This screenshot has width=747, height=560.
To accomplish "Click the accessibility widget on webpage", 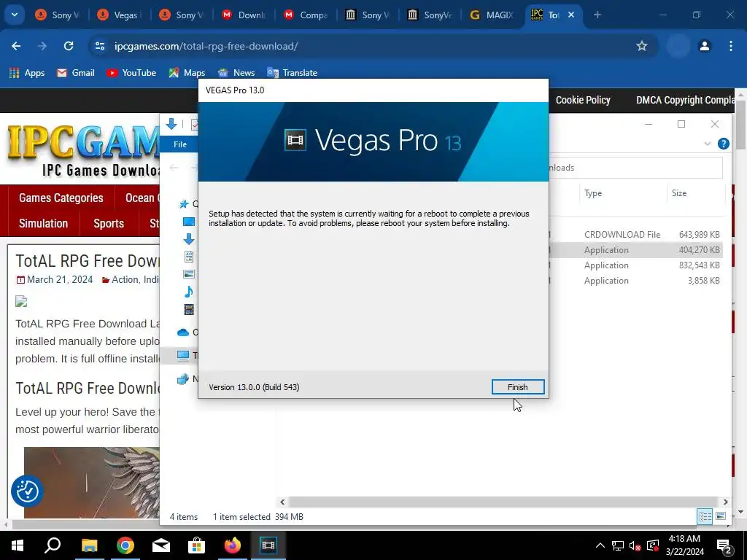I will [27, 491].
